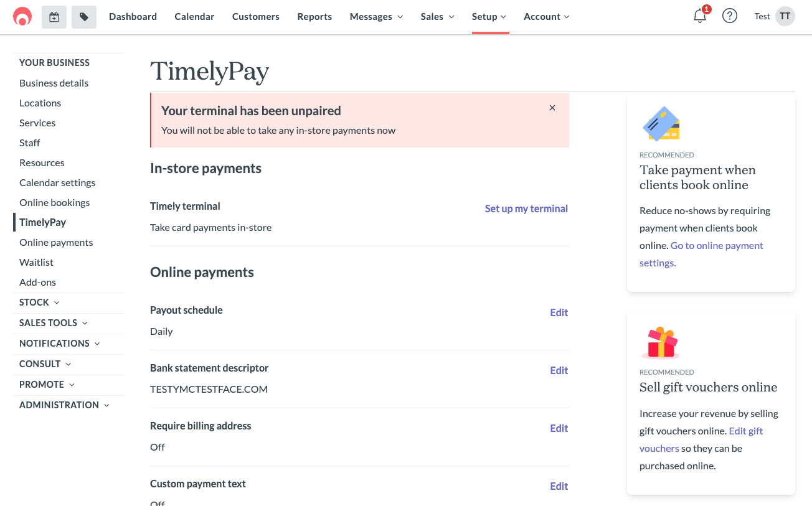
Task: Open the help question mark icon
Action: tap(730, 17)
